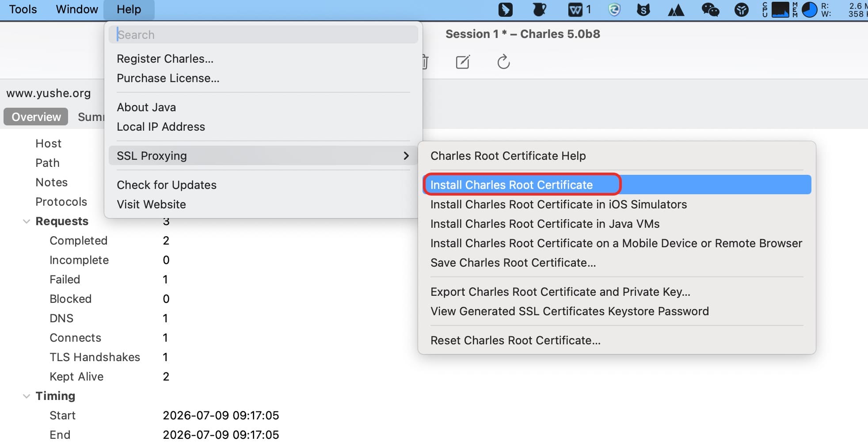The image size is (868, 445).
Task: Collapse the Timing section
Action: pyautogui.click(x=27, y=396)
